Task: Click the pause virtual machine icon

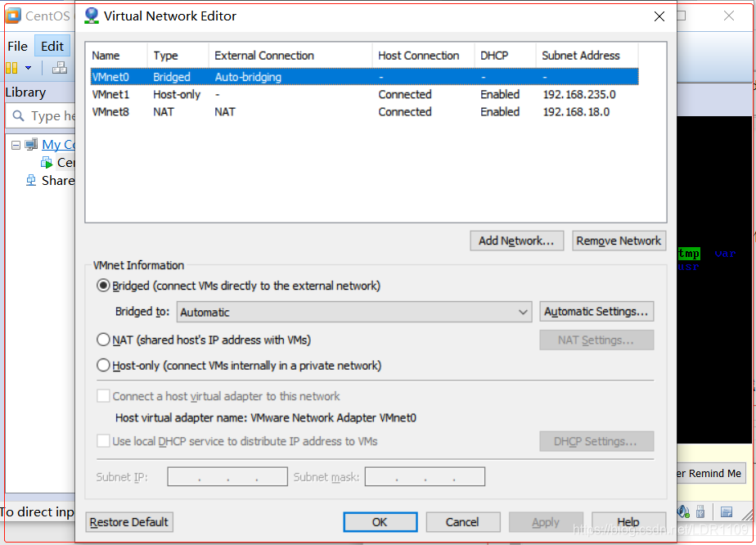Action: coord(11,68)
